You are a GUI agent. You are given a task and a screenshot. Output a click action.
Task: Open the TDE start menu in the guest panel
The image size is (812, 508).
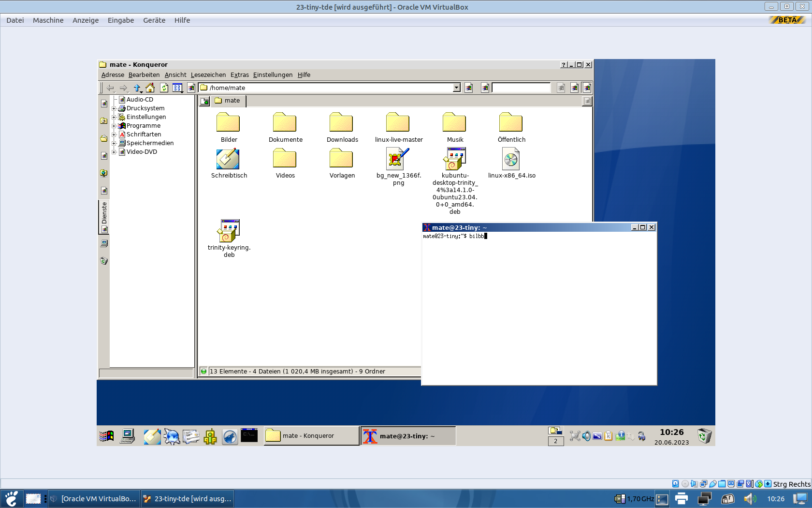pos(106,436)
